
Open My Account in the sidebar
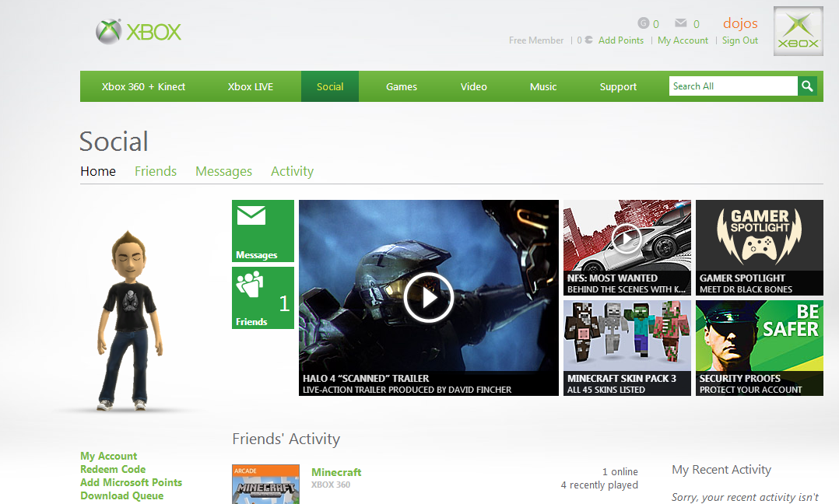109,456
